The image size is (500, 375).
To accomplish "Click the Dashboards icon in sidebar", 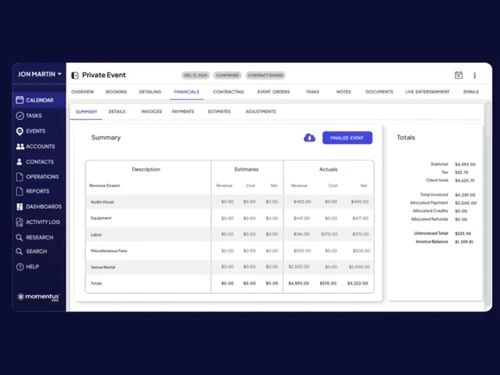I will tap(20, 207).
